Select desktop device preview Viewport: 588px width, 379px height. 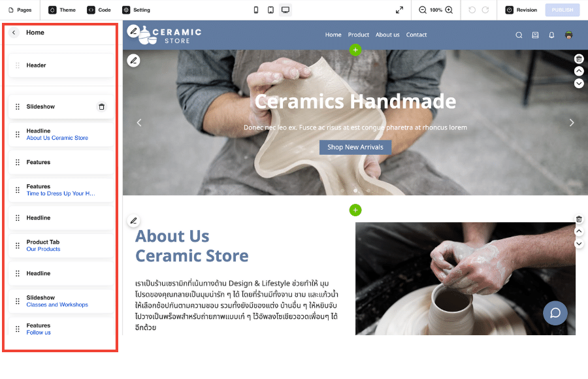[x=286, y=10]
